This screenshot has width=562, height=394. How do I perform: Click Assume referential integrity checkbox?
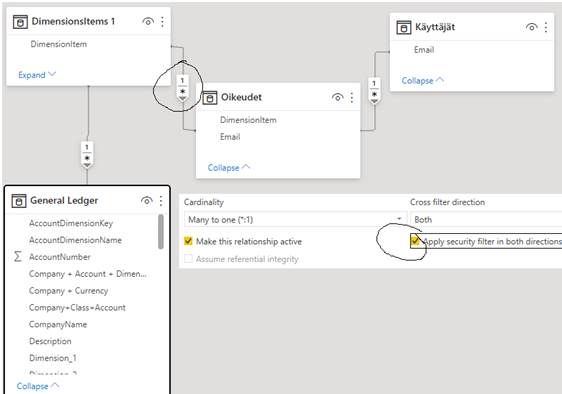click(188, 258)
